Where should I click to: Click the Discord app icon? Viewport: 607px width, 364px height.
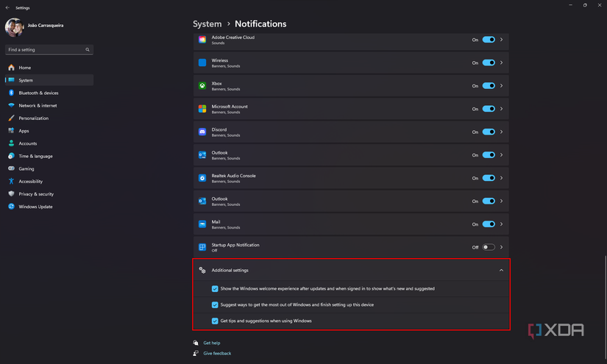point(202,132)
